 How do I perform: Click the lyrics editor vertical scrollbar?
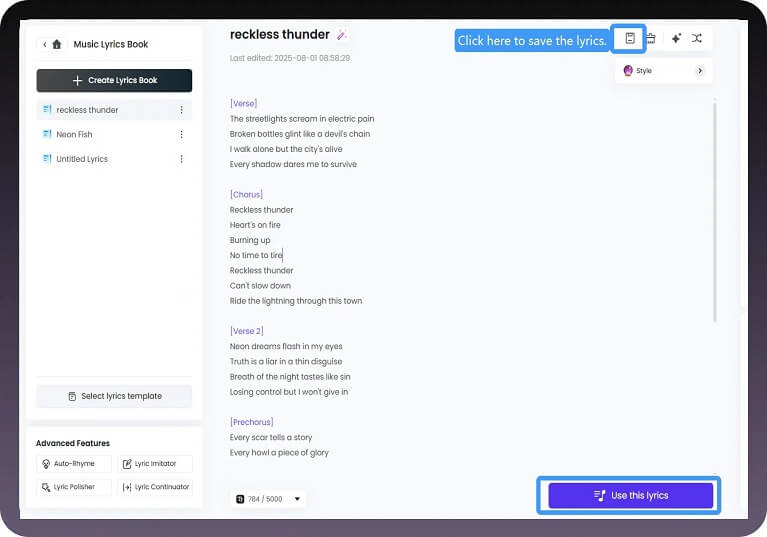pyautogui.click(x=714, y=210)
